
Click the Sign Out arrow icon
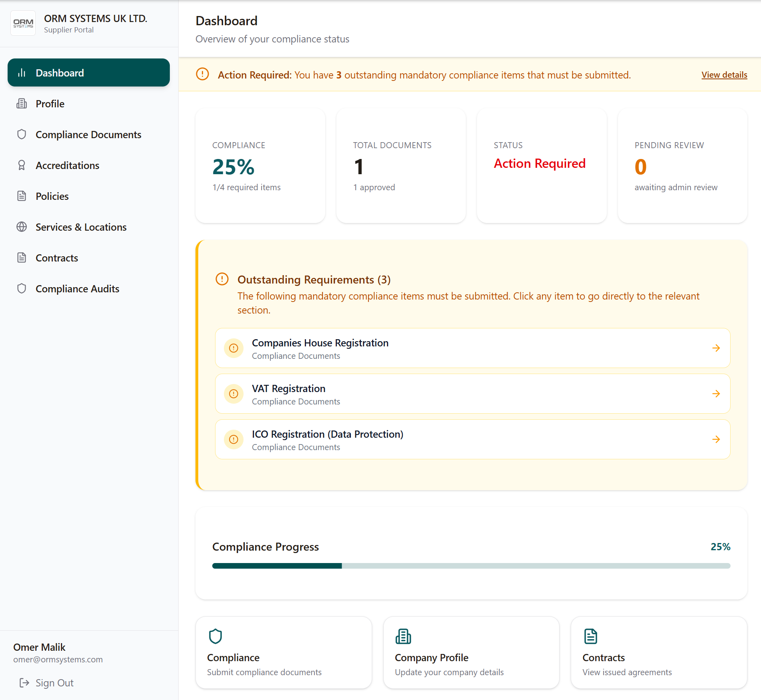point(24,683)
